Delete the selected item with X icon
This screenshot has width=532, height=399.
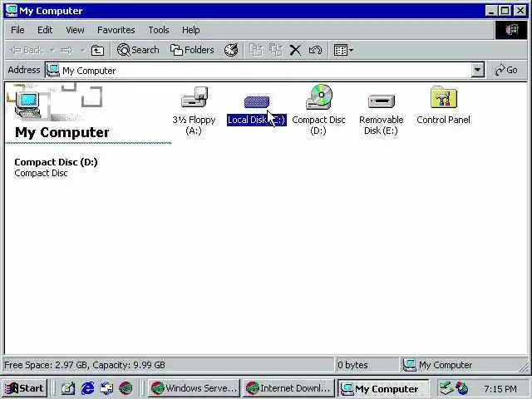[x=295, y=50]
